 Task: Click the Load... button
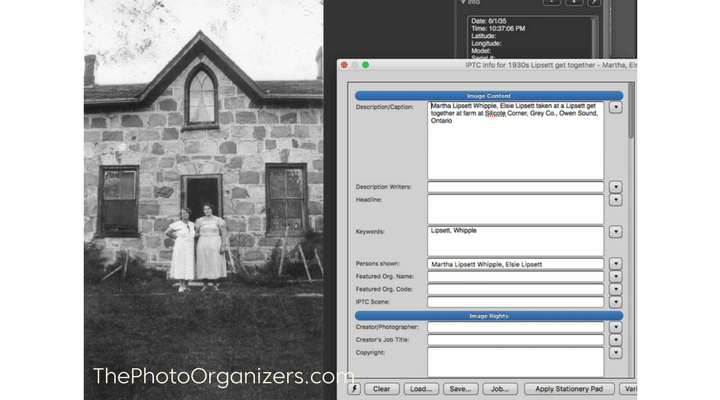(x=421, y=389)
